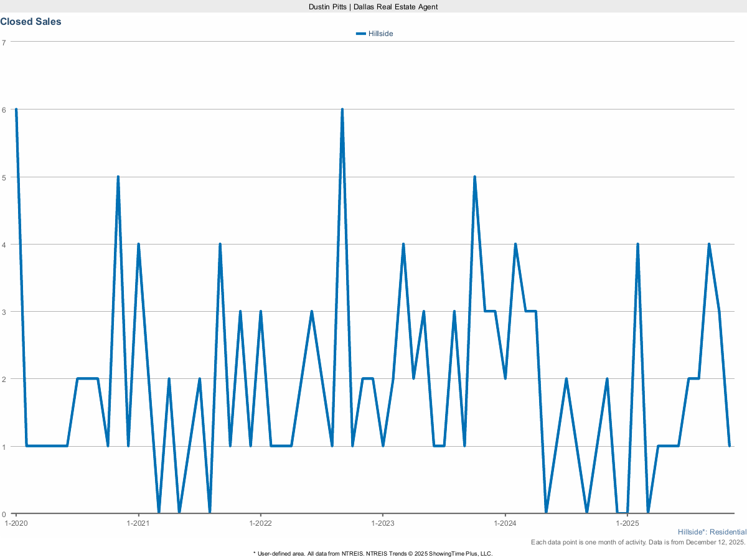
Task: Toggle the Hillside series legend label
Action: [x=380, y=34]
